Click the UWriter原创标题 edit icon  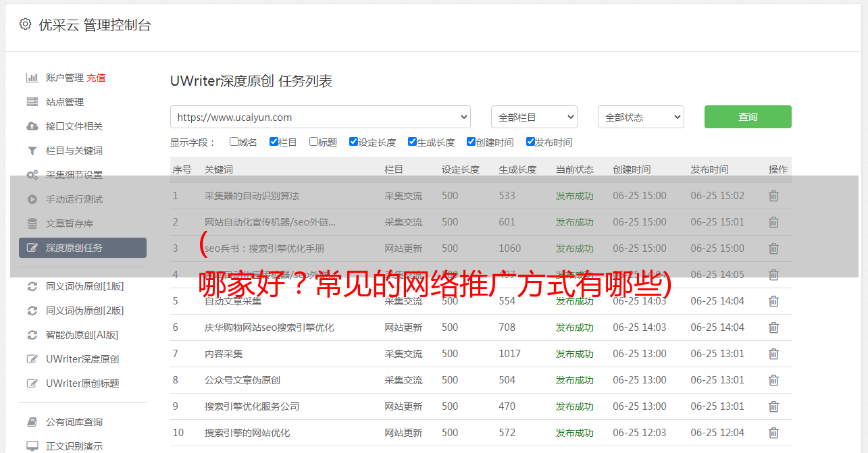(x=32, y=383)
